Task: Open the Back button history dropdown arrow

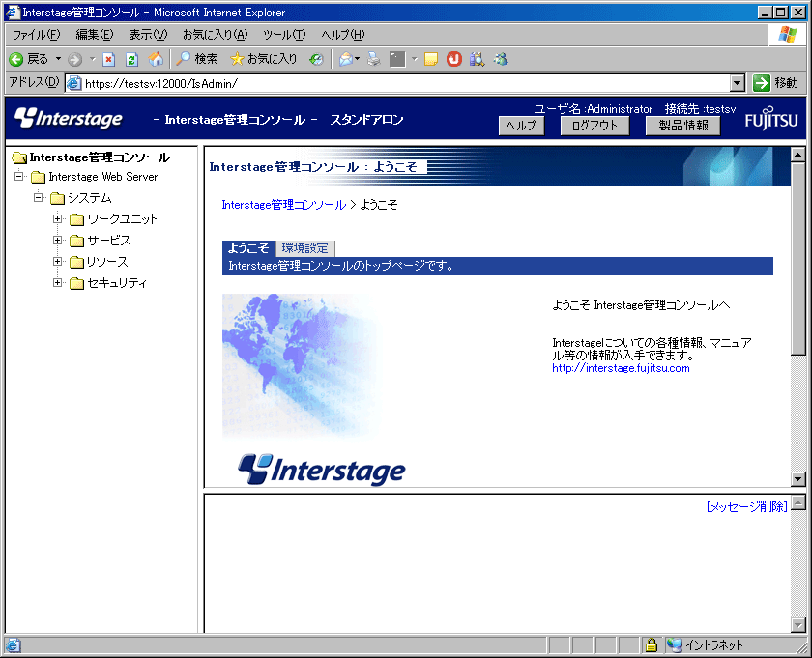Action: pyautogui.click(x=58, y=59)
